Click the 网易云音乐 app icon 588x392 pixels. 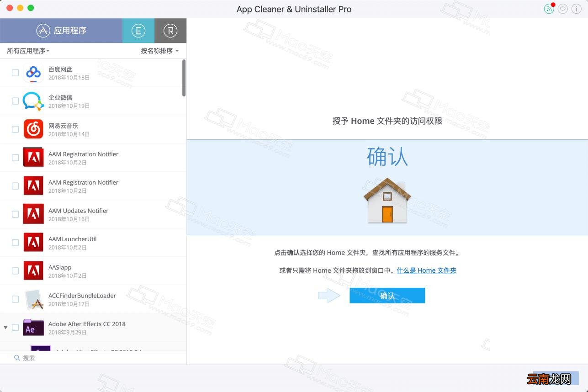(33, 129)
